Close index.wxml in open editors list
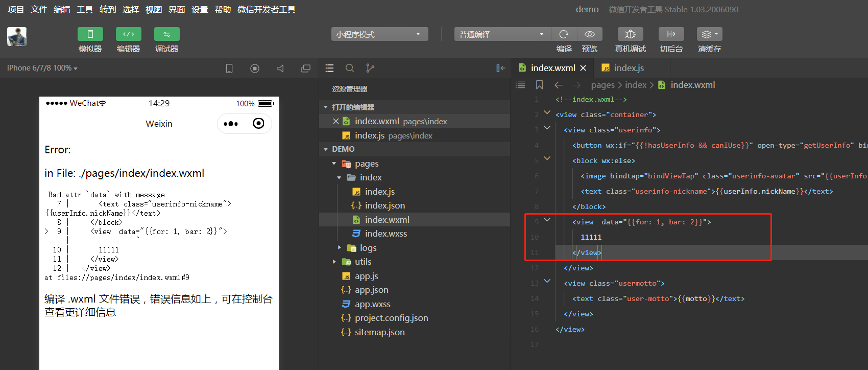 click(x=335, y=121)
